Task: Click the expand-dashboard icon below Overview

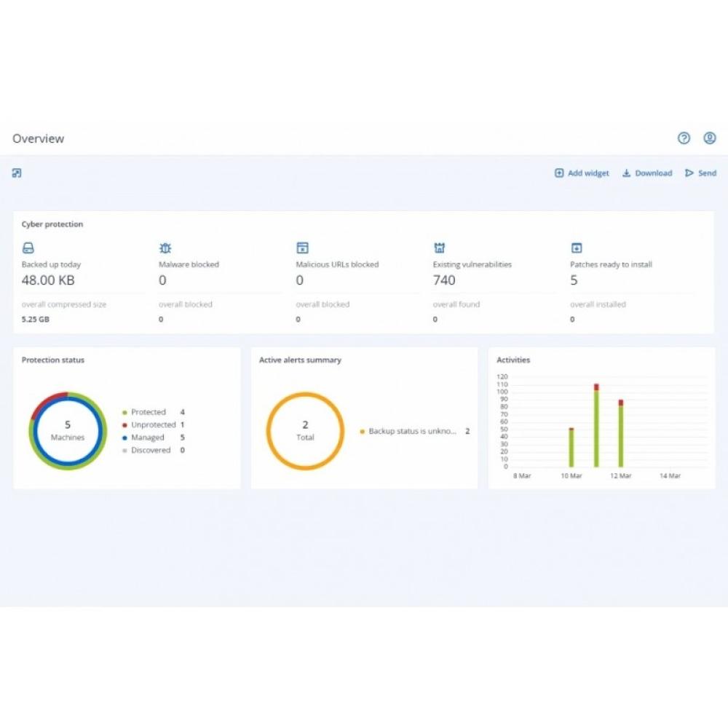Action: click(16, 173)
